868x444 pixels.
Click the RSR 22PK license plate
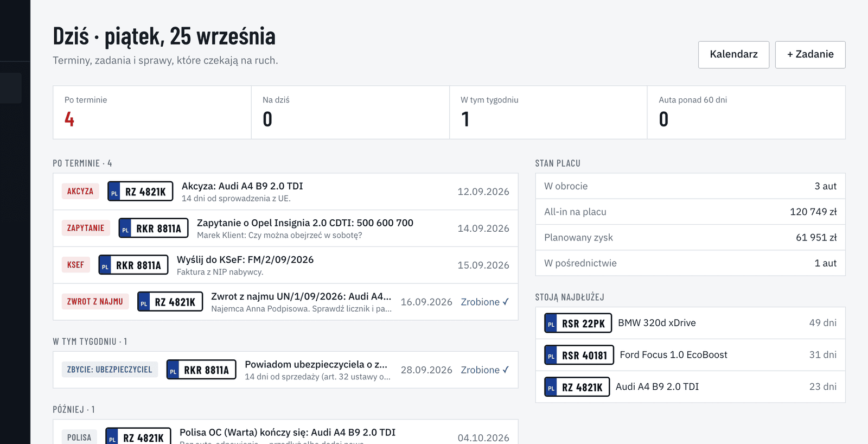pos(578,323)
